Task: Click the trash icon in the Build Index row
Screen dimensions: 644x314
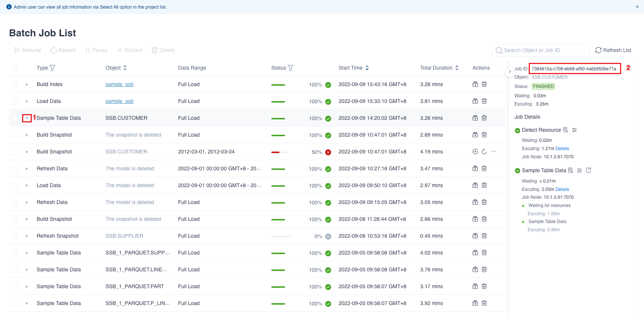Action: click(x=484, y=84)
